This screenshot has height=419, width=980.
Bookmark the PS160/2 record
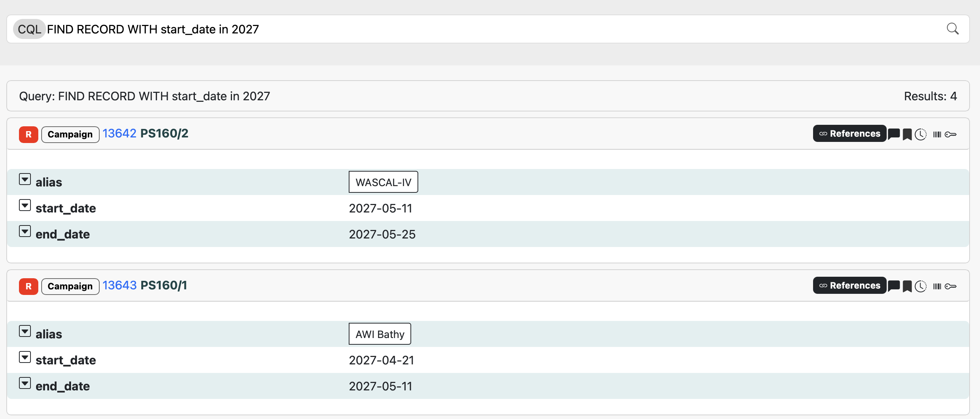(x=907, y=134)
